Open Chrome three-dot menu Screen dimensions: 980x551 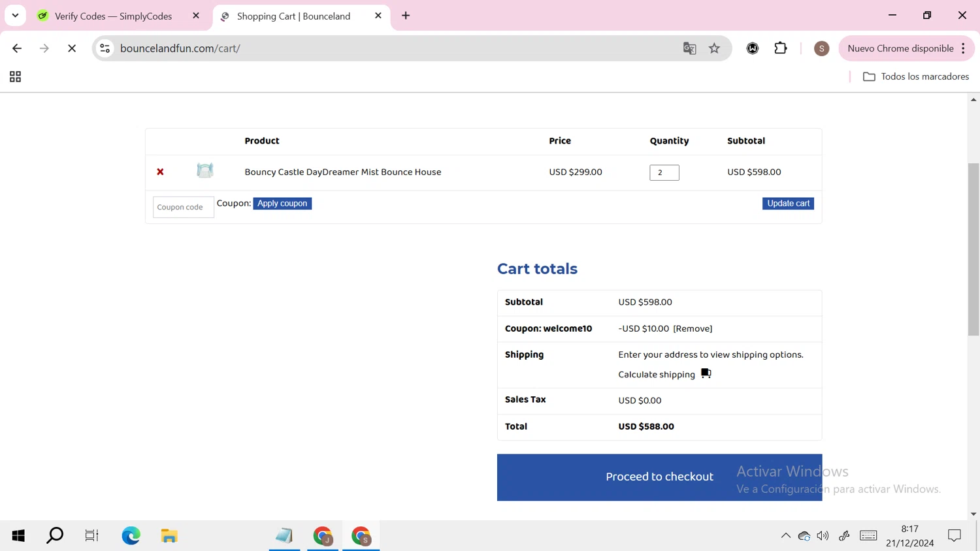[964, 48]
